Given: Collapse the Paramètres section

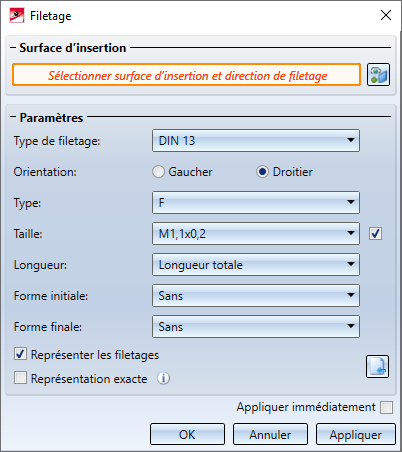Looking at the screenshot, I should (13, 117).
